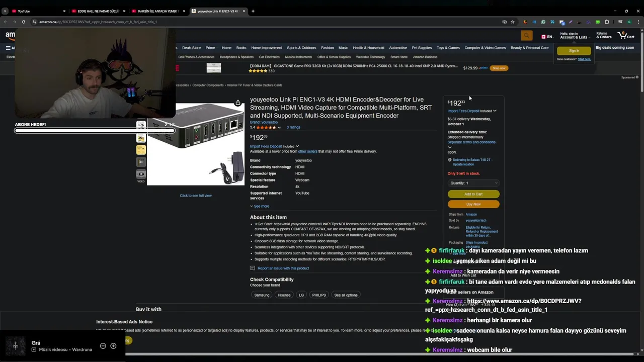This screenshot has width=644, height=362.
Task: Open the other sellers link
Action: click(x=307, y=151)
